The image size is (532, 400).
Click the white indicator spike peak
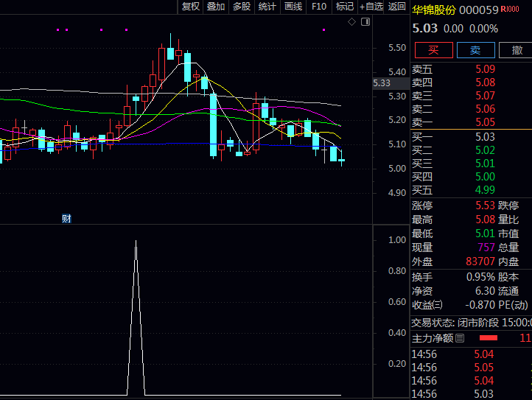coord(136,242)
